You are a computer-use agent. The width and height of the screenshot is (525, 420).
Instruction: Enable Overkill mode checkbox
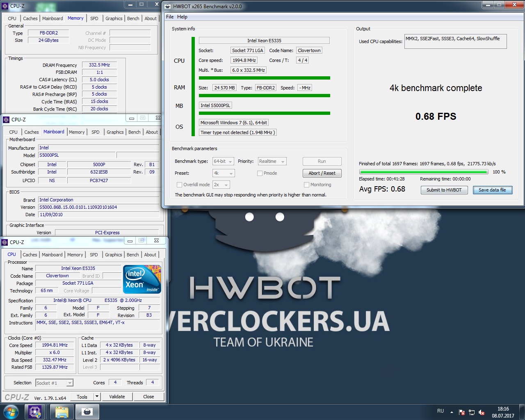pyautogui.click(x=179, y=185)
